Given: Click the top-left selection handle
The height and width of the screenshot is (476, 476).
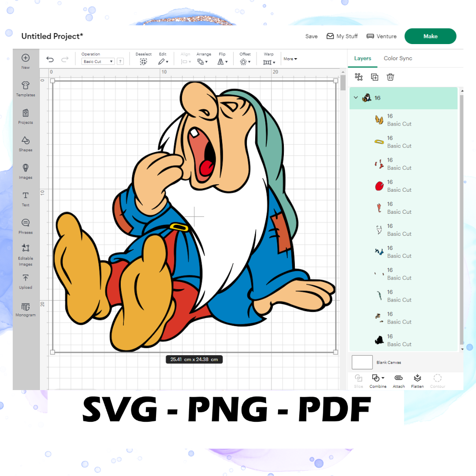Looking at the screenshot, I should 52,81.
